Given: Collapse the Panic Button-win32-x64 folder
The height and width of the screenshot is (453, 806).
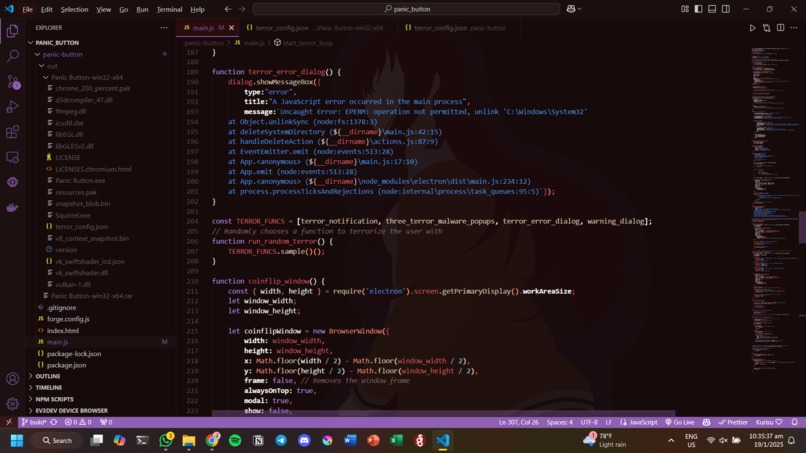Looking at the screenshot, I should (86, 77).
